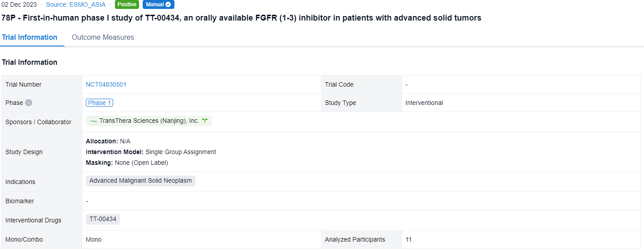
Task: Click the Advanced Malignant Solid Neoplasm tag
Action: 140,181
